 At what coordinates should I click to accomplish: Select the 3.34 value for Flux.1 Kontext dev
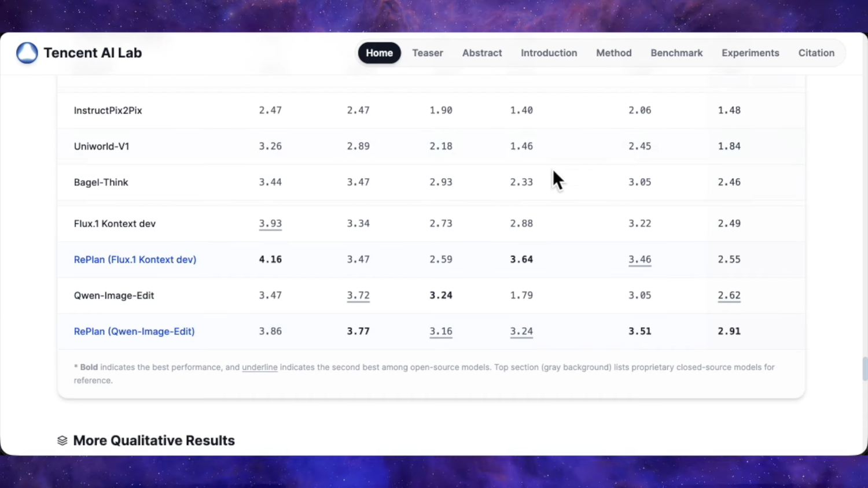(358, 224)
